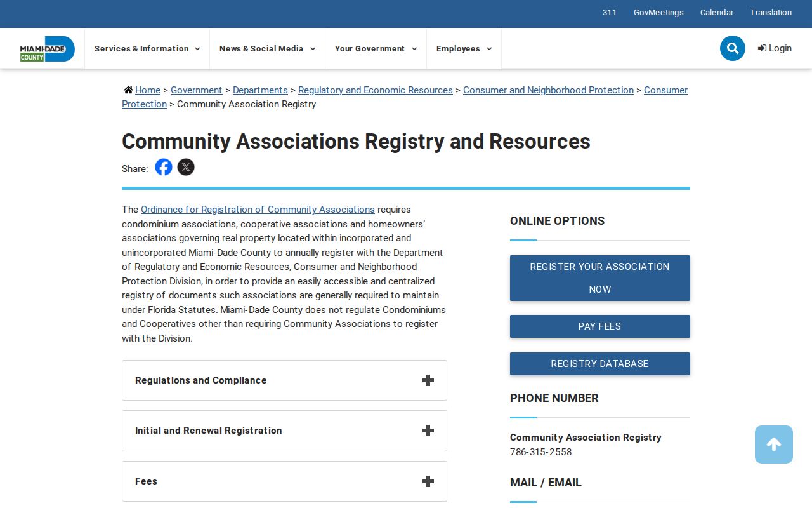Click the back-to-top arrow button

tap(774, 444)
